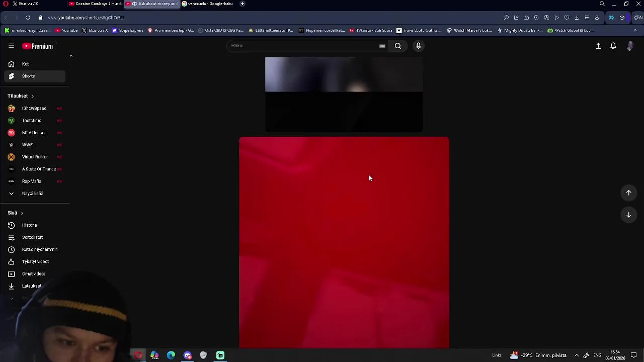Open Lataukset in the sidebar
The width and height of the screenshot is (644, 362).
(35, 286)
